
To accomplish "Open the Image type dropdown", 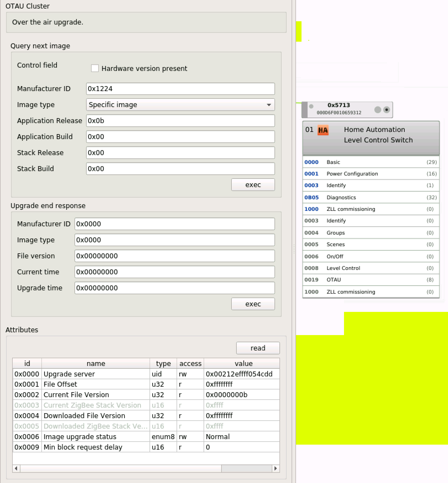I will point(180,105).
